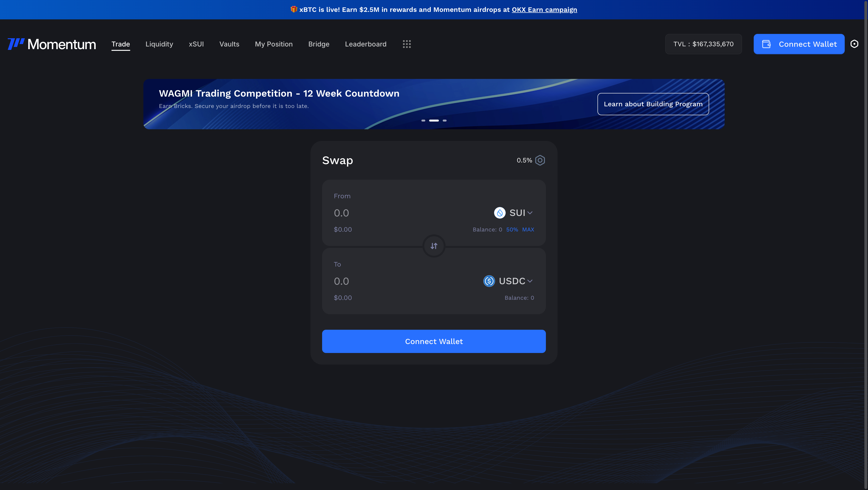The image size is (868, 490).
Task: Navigate to the Leaderboard tab
Action: (366, 44)
